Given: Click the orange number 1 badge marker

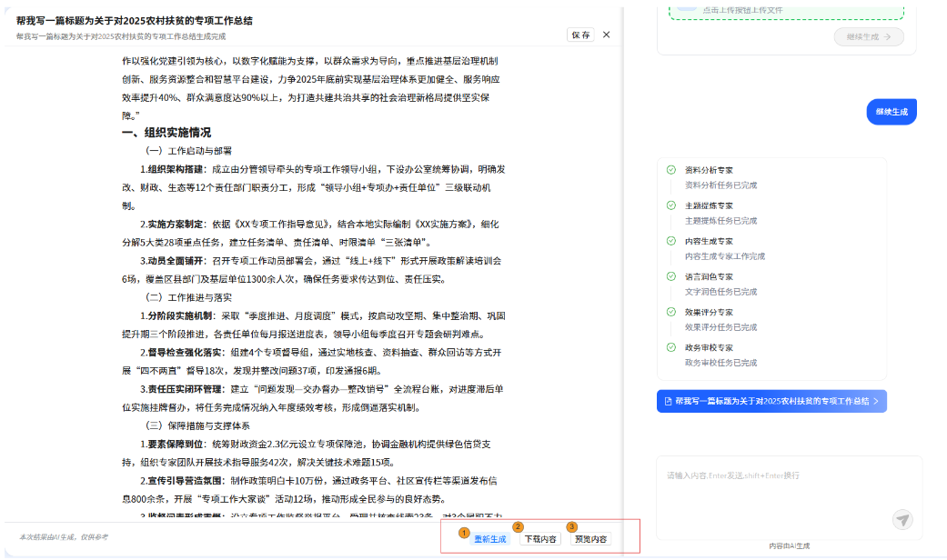Looking at the screenshot, I should click(464, 532).
